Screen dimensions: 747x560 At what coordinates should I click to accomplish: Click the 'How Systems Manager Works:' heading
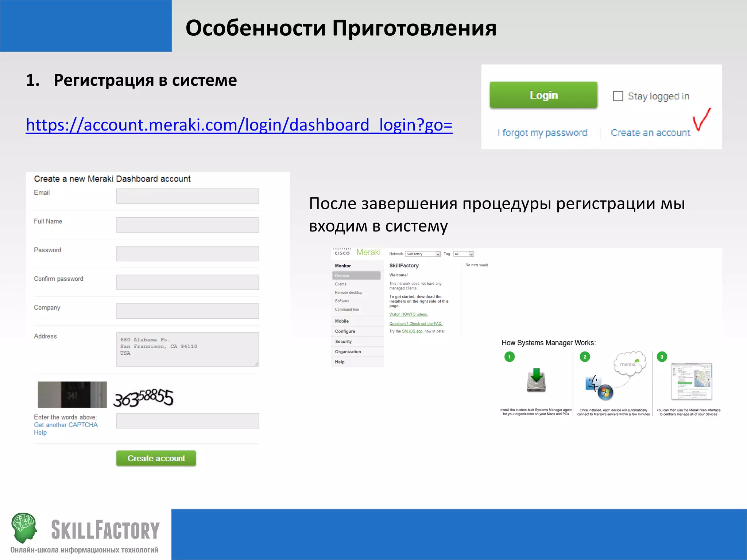[x=549, y=343]
